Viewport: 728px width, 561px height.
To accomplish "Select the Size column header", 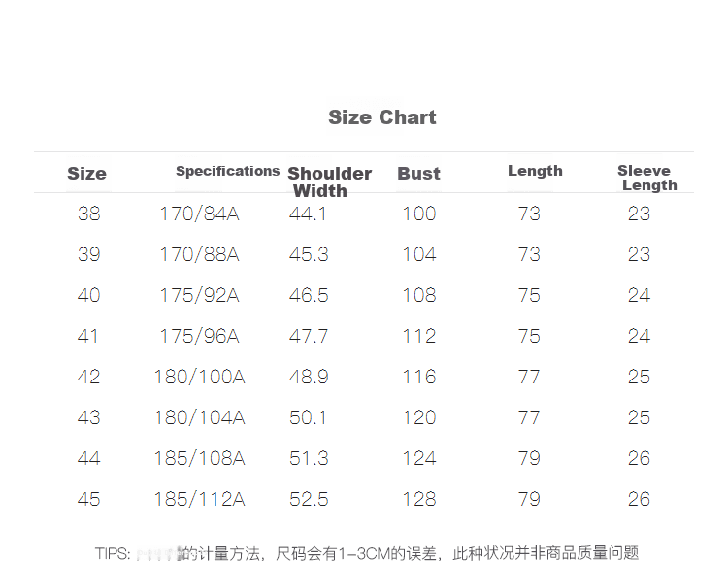I will tap(86, 174).
